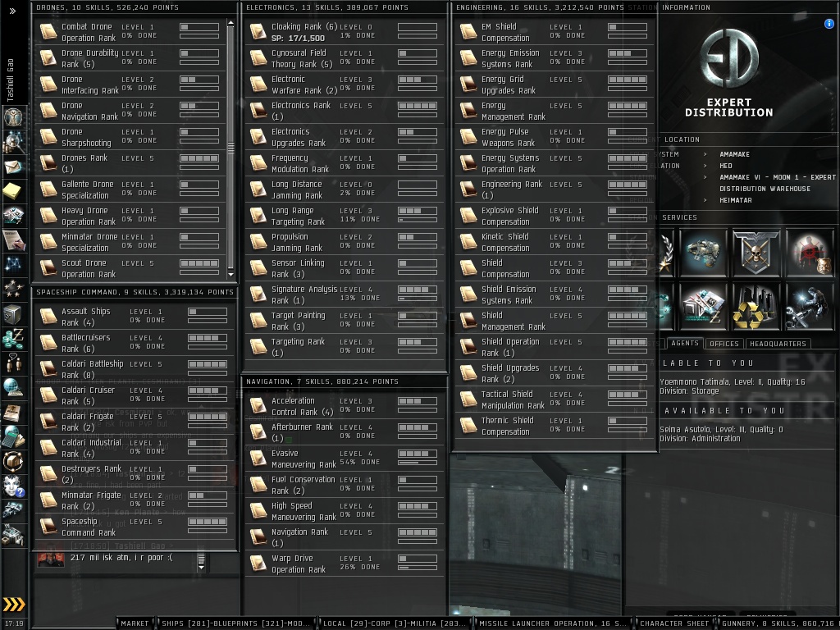Restore the Gunnery skills window tab
Screen dimensions: 840x630
[778, 623]
